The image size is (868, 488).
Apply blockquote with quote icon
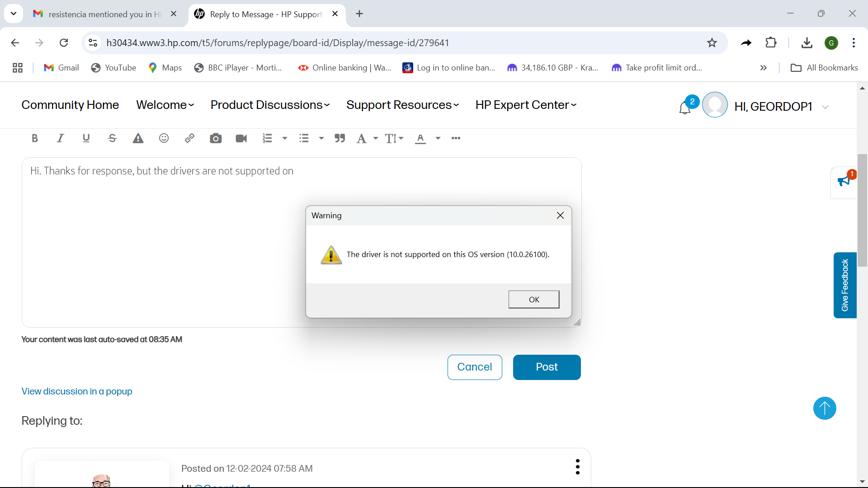(x=340, y=138)
